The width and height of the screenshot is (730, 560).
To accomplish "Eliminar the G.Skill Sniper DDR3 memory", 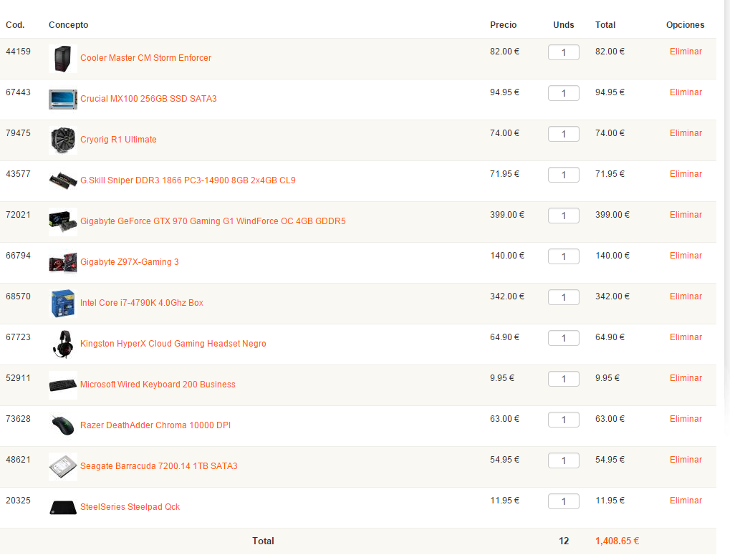I will [x=686, y=174].
